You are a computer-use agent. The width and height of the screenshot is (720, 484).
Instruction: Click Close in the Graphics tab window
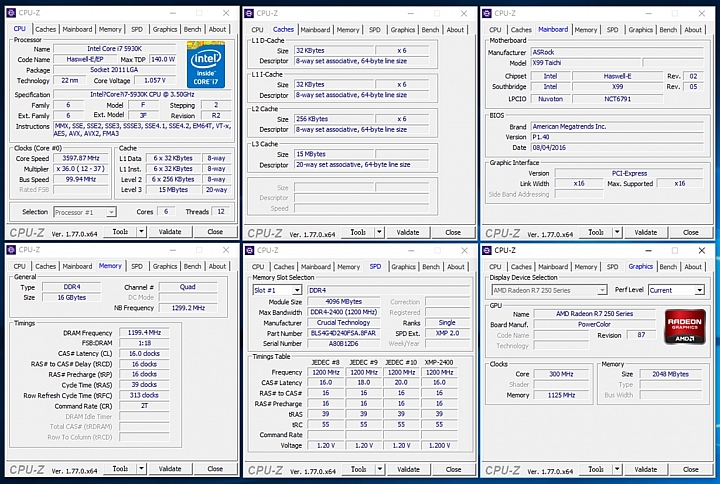pyautogui.click(x=691, y=469)
